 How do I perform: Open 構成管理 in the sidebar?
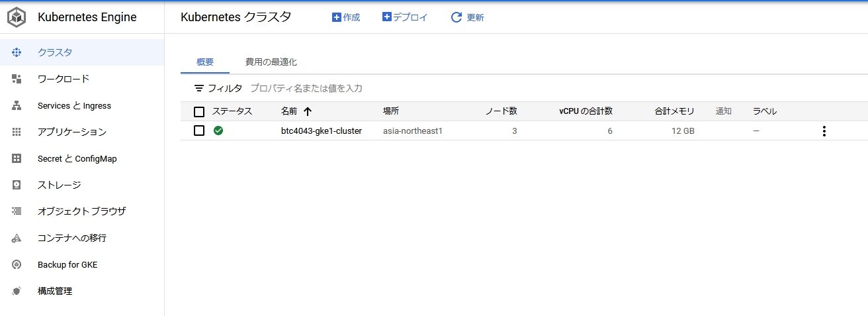(82, 291)
